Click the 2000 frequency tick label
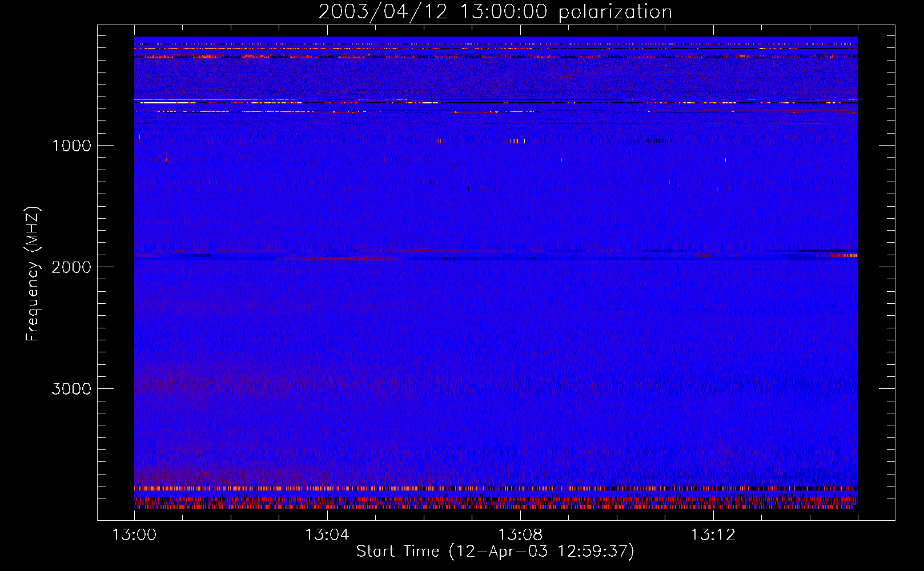This screenshot has width=924, height=571. click(x=71, y=267)
